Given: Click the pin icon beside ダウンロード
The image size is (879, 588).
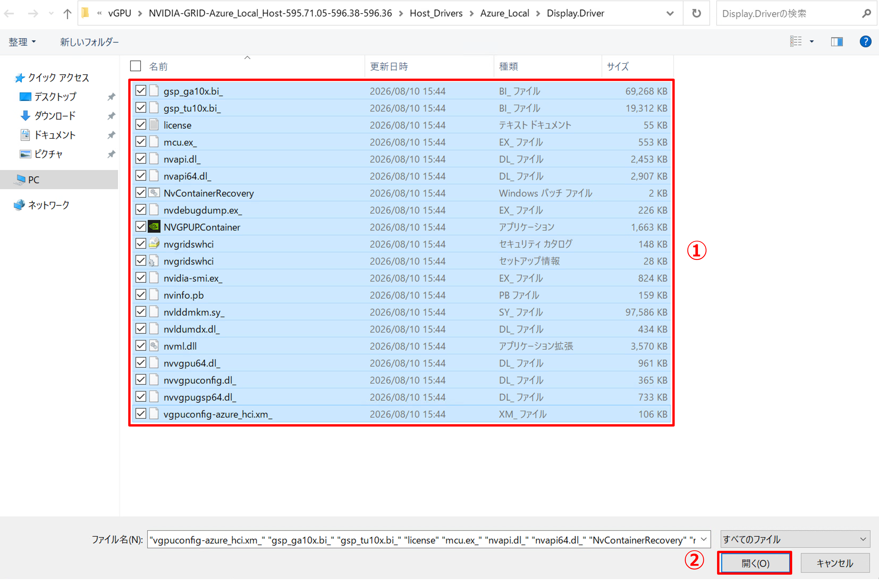Looking at the screenshot, I should (111, 116).
